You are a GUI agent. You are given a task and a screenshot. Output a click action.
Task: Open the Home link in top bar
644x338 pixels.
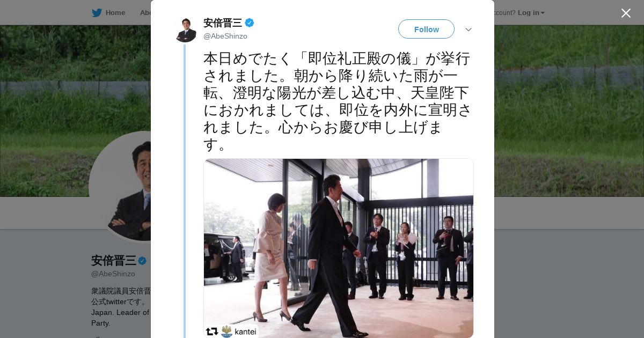(x=115, y=12)
